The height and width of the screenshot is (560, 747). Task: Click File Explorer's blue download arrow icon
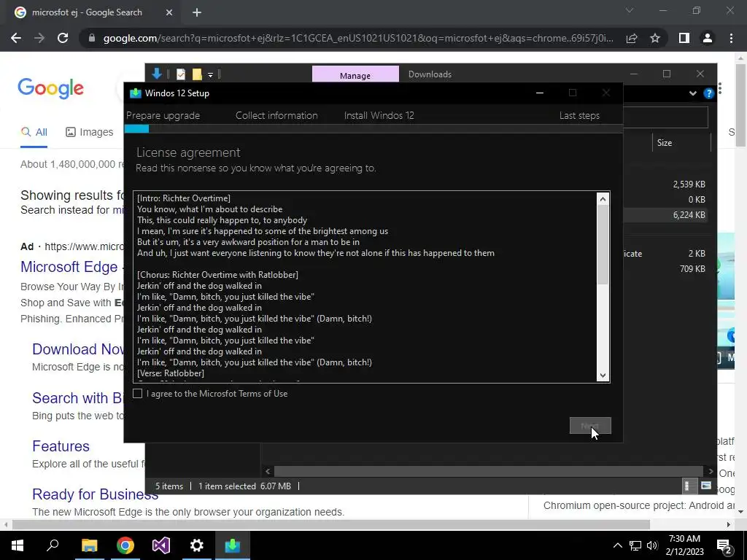click(157, 74)
